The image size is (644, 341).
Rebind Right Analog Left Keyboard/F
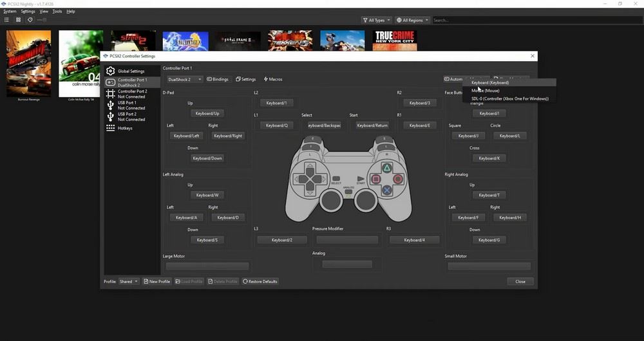point(468,217)
